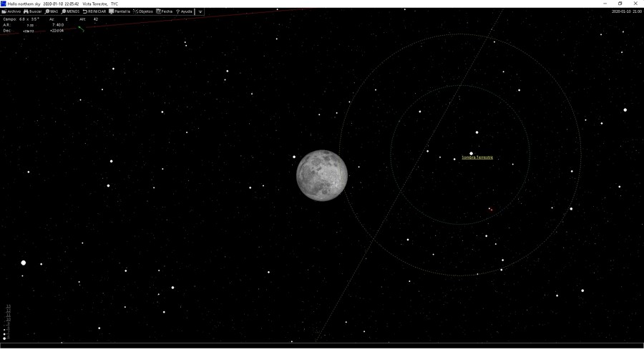Click the date and time display at top right

[x=626, y=11]
